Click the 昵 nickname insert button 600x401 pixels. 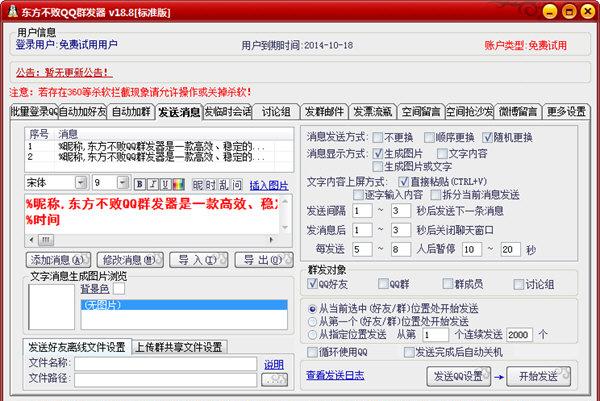pos(197,184)
